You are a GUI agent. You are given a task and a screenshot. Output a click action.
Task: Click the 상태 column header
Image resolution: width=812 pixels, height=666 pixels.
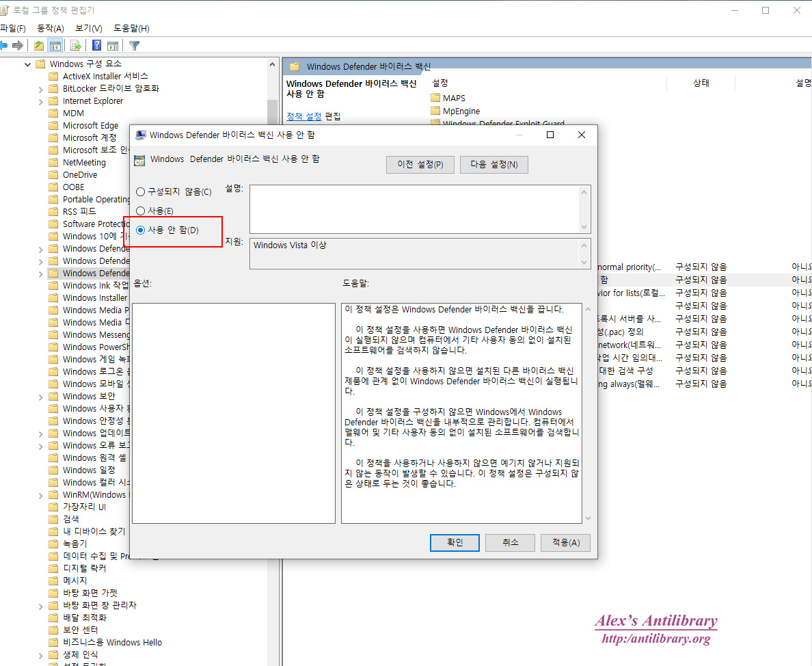click(x=701, y=83)
